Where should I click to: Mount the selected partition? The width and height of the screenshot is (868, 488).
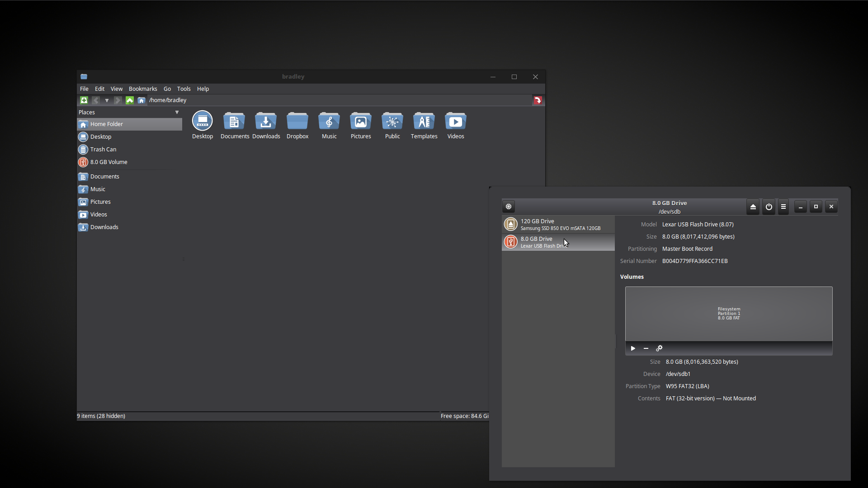coord(633,348)
